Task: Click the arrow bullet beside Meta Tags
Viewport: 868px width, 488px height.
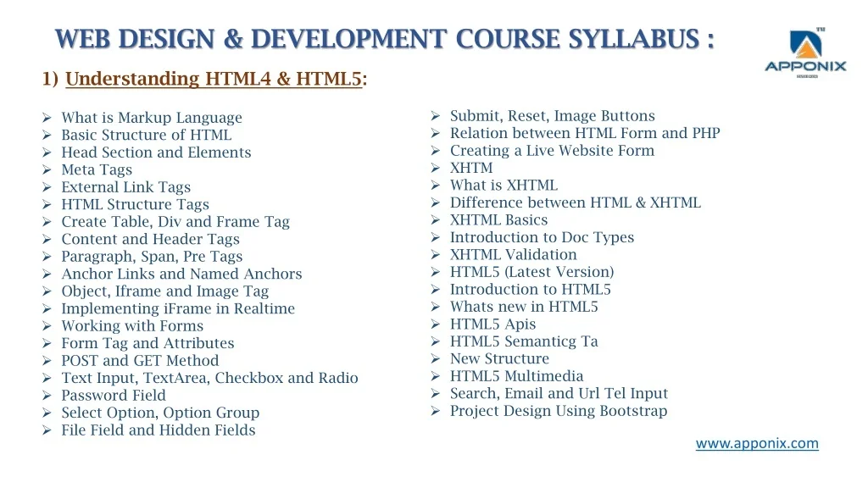Action: pyautogui.click(x=47, y=169)
